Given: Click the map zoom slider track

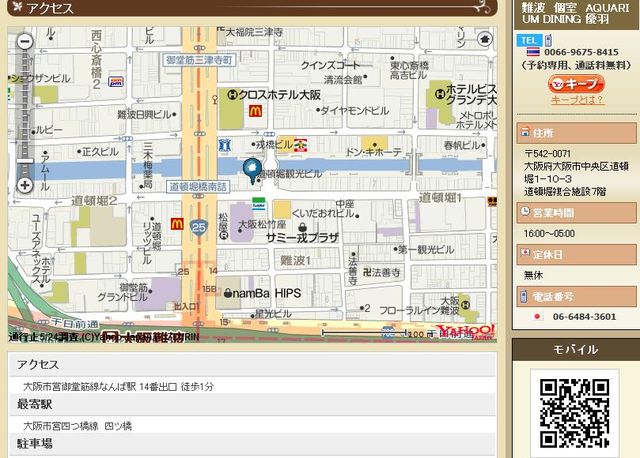Looking at the screenshot, I should [x=25, y=110].
